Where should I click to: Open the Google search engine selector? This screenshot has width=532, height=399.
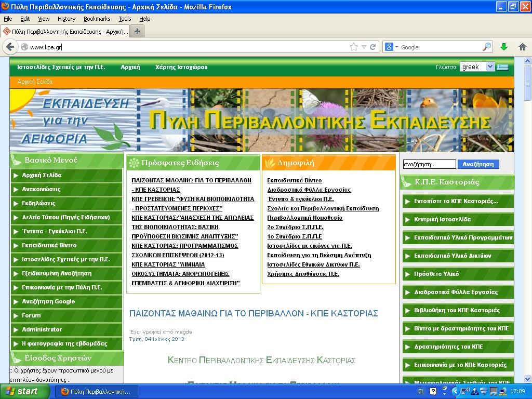click(391, 47)
